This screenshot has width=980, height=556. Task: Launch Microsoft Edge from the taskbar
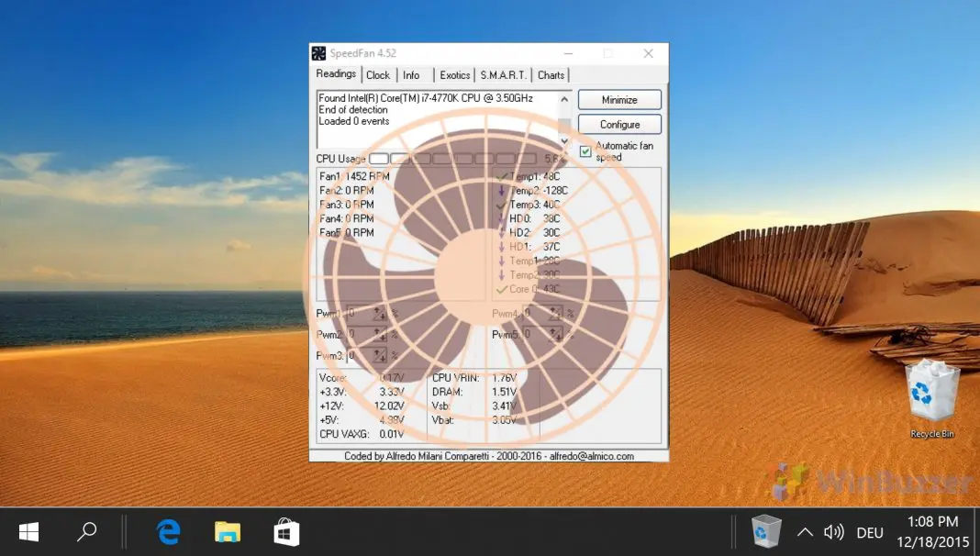click(168, 531)
